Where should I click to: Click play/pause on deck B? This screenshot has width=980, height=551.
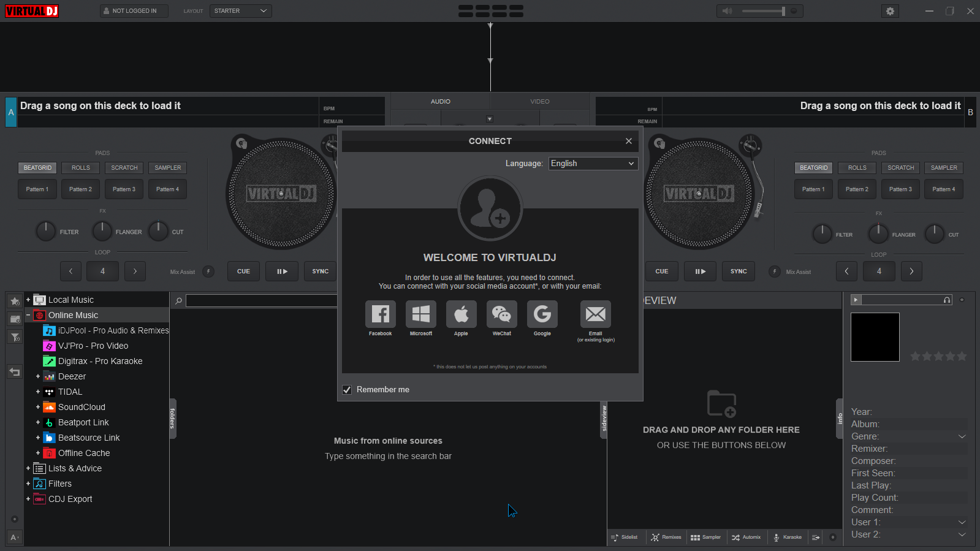(x=701, y=272)
